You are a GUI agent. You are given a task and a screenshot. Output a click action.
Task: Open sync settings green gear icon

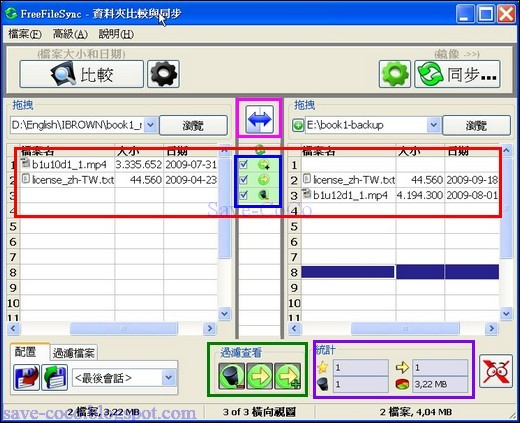click(x=395, y=74)
